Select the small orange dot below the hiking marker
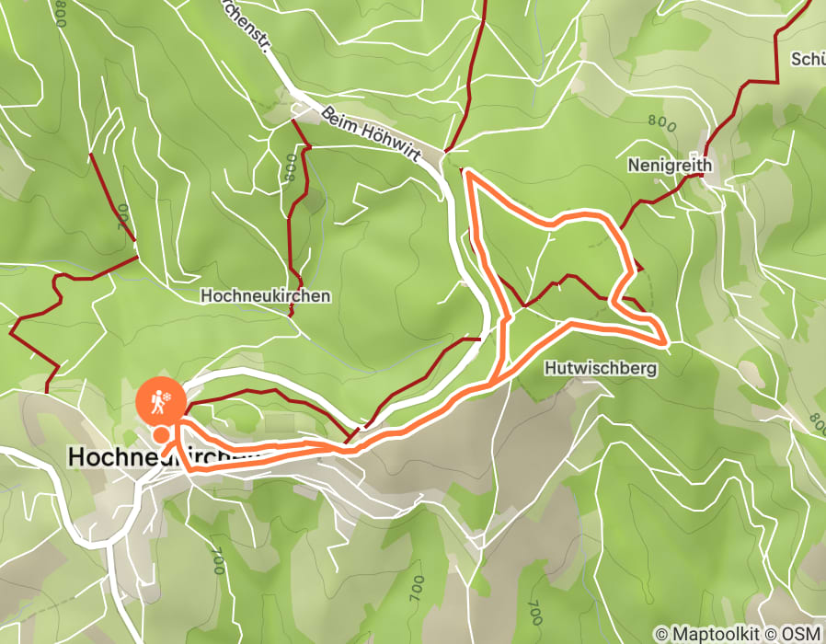This screenshot has height=644, width=826. 162,435
